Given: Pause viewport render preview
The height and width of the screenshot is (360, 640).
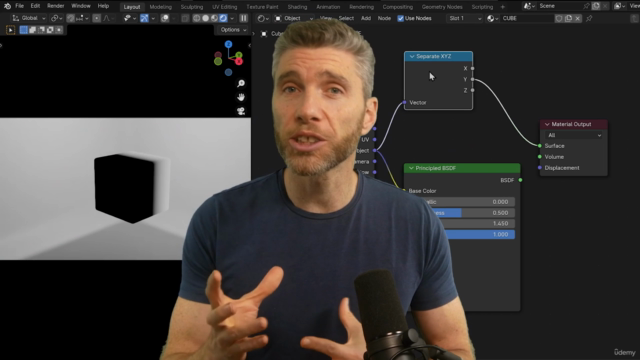Looking at the screenshot, I should tap(243, 18).
